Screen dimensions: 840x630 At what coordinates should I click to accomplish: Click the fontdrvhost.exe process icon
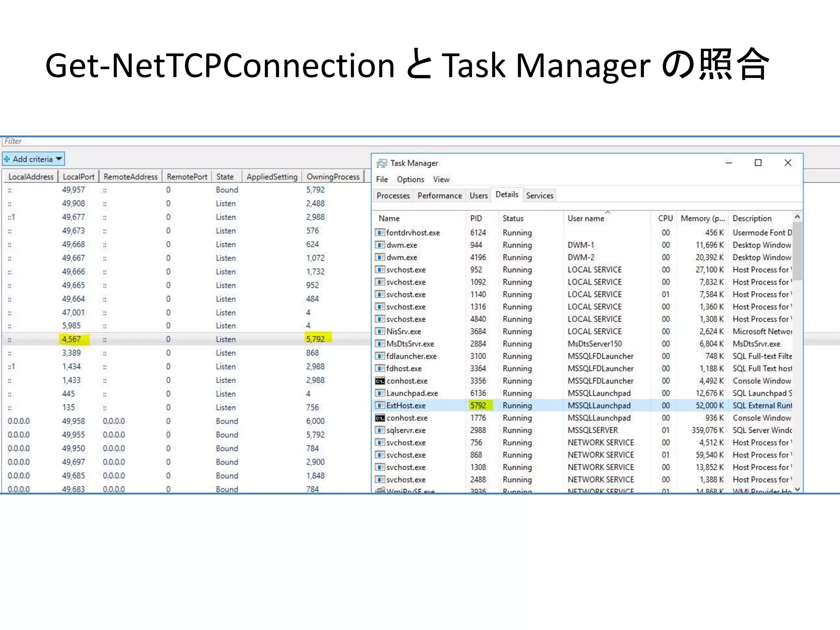pyautogui.click(x=380, y=233)
